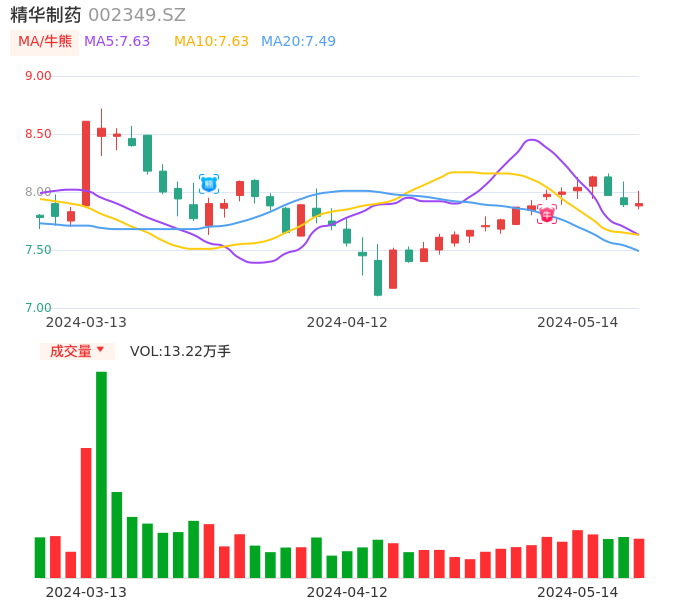Screen dimensions: 686x606
Task: Click the 2024-04-12 date label under price chart
Action: 347,322
